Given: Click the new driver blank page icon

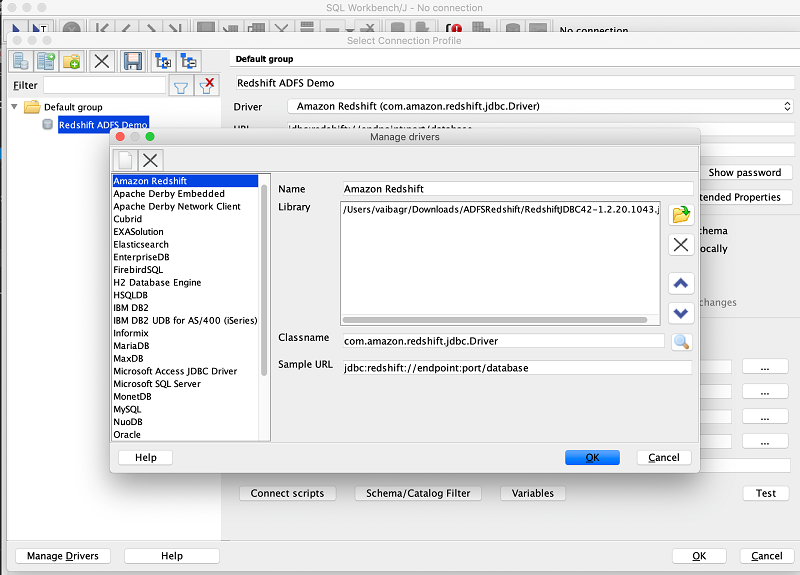Looking at the screenshot, I should pyautogui.click(x=126, y=160).
